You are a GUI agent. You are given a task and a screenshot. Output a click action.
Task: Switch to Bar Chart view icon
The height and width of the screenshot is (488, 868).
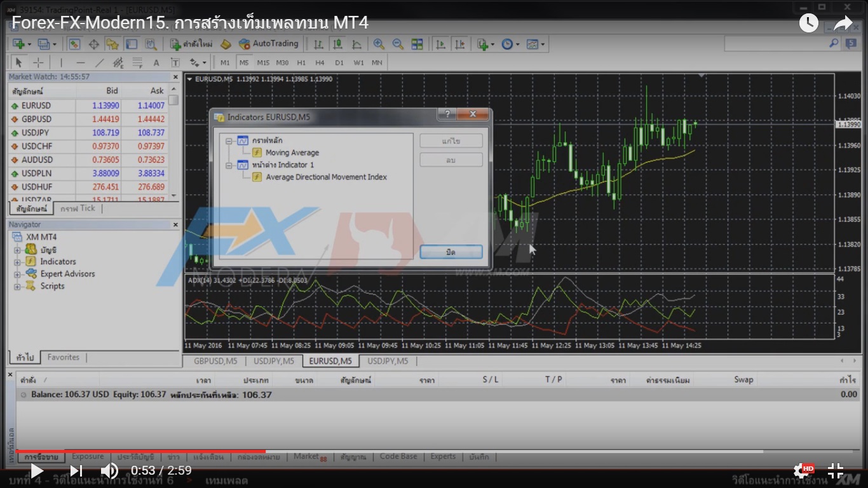point(318,44)
